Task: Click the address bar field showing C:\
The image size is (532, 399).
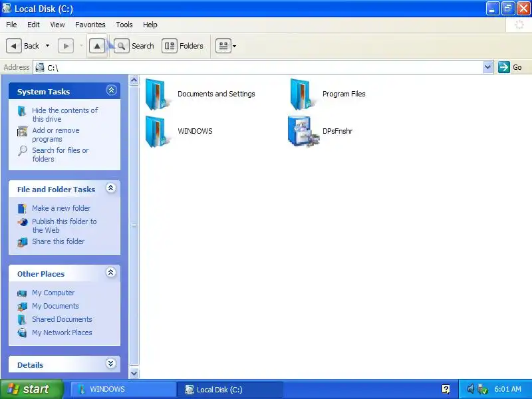Action: click(258, 67)
